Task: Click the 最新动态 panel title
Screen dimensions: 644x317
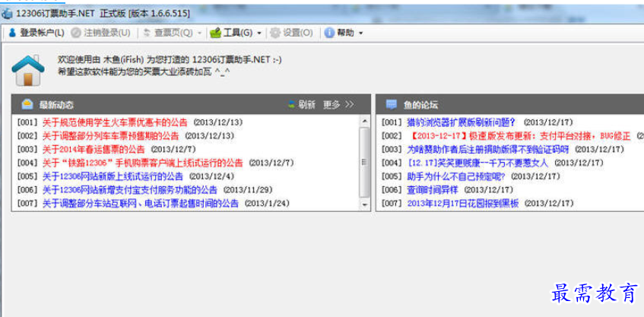Action: 56,105
